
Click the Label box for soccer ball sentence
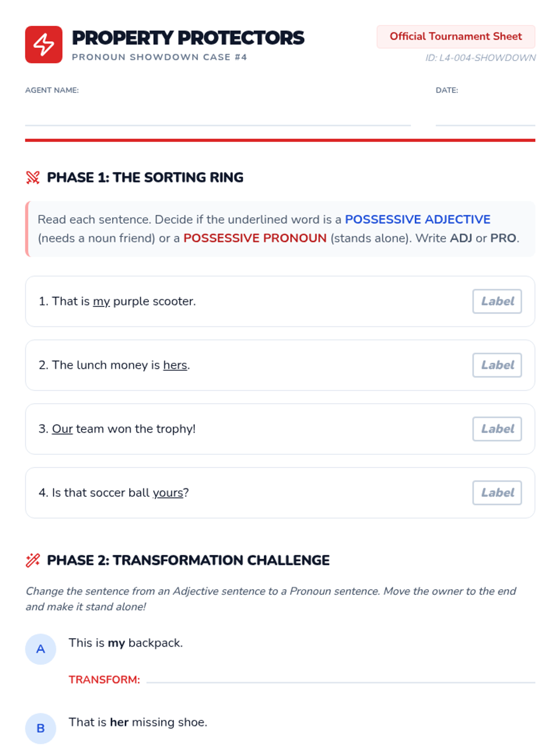coord(497,493)
